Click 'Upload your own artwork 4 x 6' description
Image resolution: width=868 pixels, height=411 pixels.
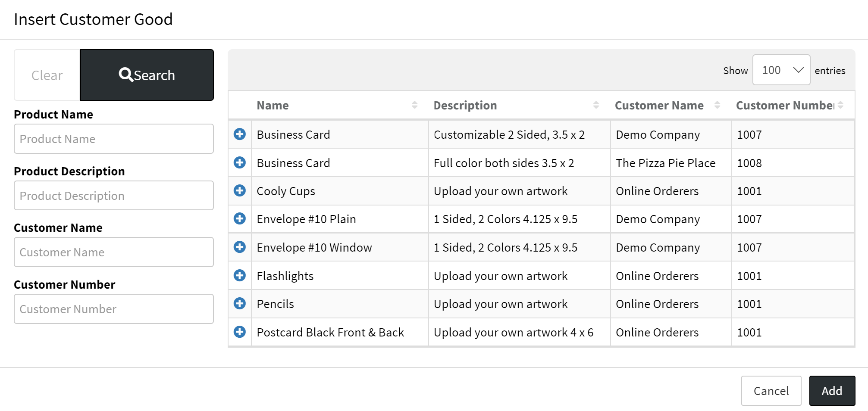coord(514,332)
